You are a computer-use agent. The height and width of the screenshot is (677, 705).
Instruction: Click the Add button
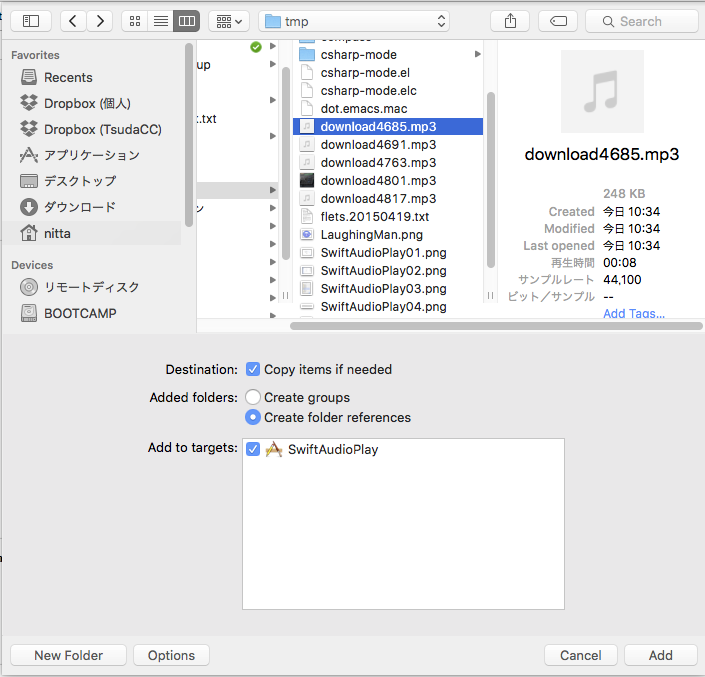pyautogui.click(x=660, y=655)
